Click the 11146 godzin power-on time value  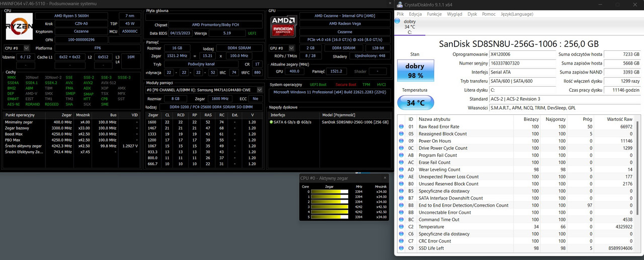click(x=621, y=90)
